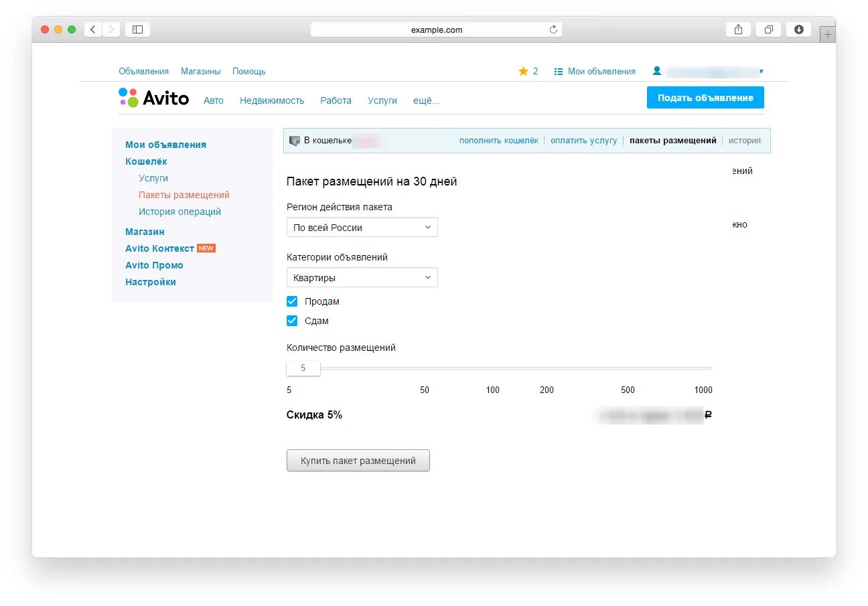Click the slider track above 500
The image size is (868, 606).
[x=628, y=368]
